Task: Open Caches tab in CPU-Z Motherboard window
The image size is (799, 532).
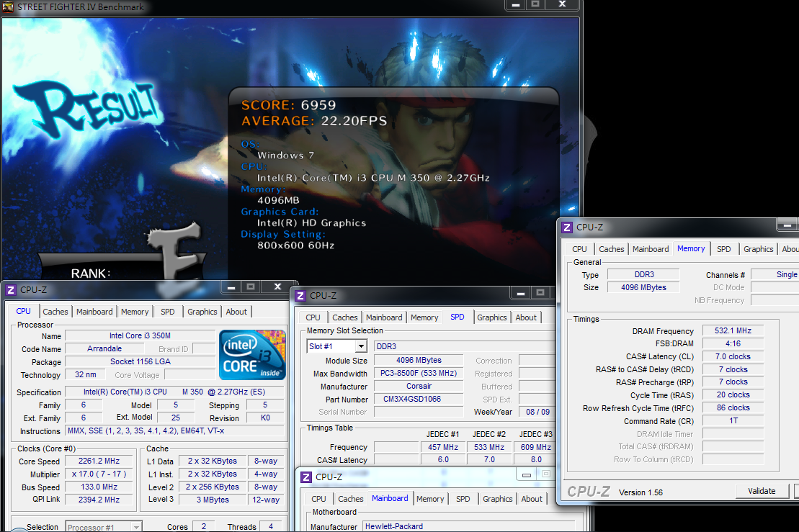Action: pos(351,499)
